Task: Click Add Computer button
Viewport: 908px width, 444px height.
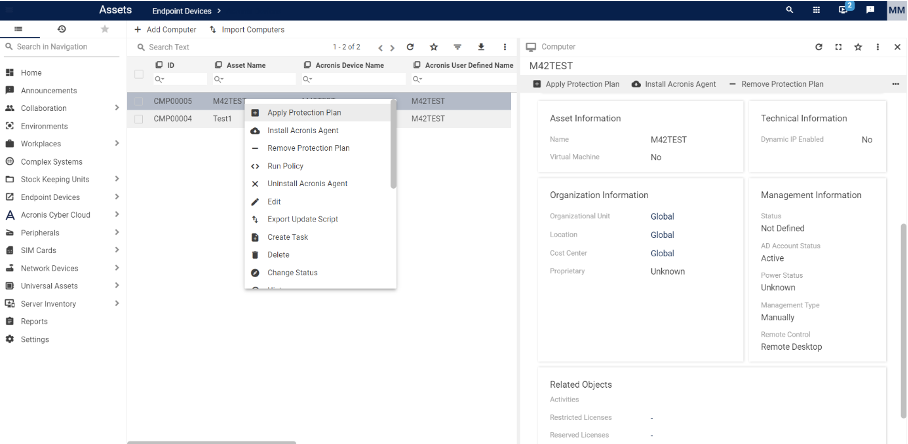Action: click(x=165, y=30)
